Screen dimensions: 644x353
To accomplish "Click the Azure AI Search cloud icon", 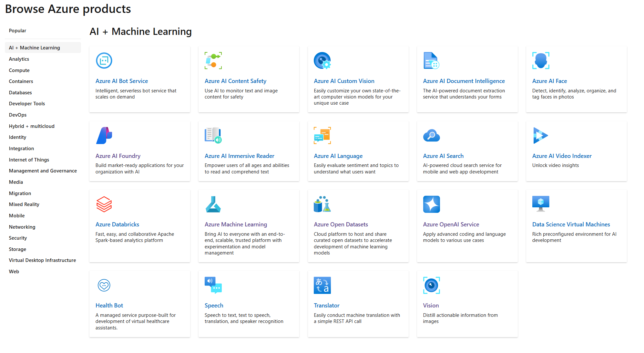I will click(431, 136).
